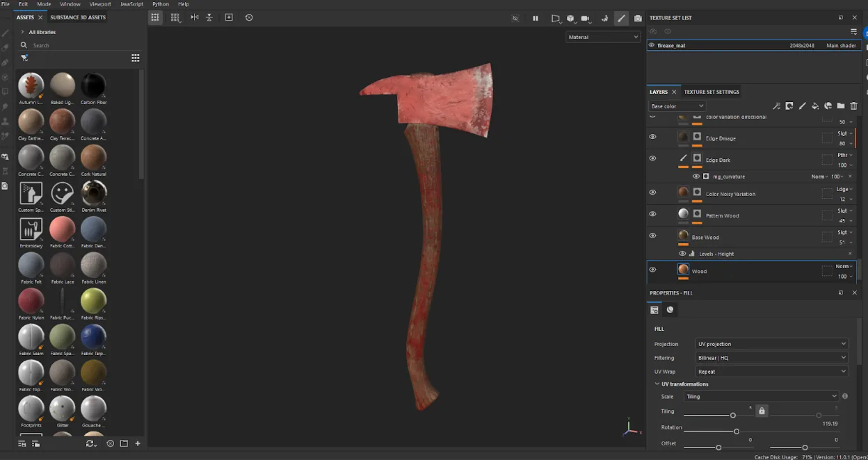Toggle symmetry grid icon in toolbar
Image resolution: width=868 pixels, height=460 pixels.
click(155, 17)
